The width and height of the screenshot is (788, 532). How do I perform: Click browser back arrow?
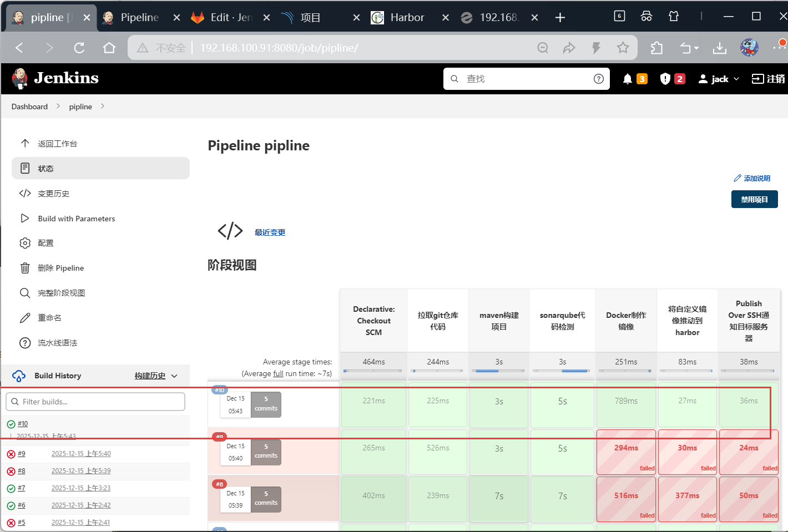tap(20, 48)
